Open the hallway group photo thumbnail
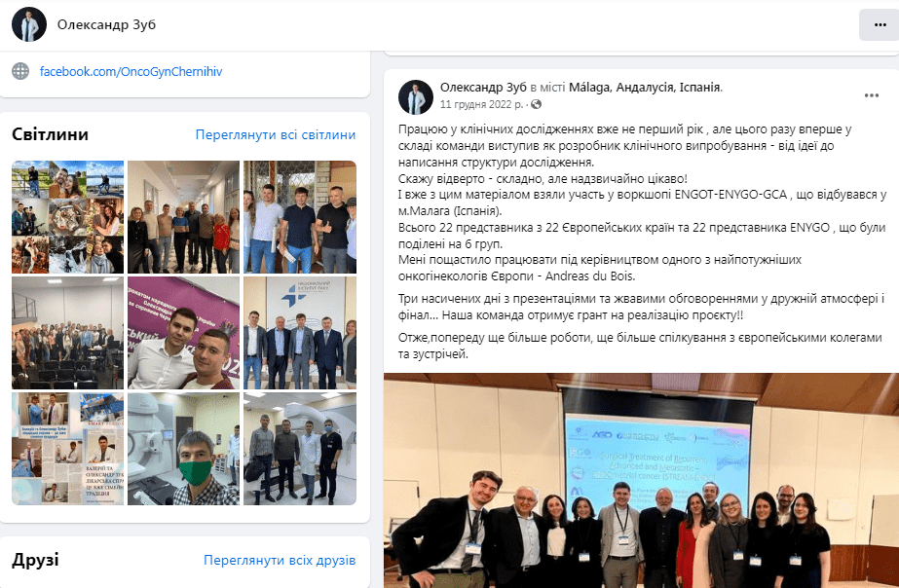The image size is (899, 588). [183, 217]
